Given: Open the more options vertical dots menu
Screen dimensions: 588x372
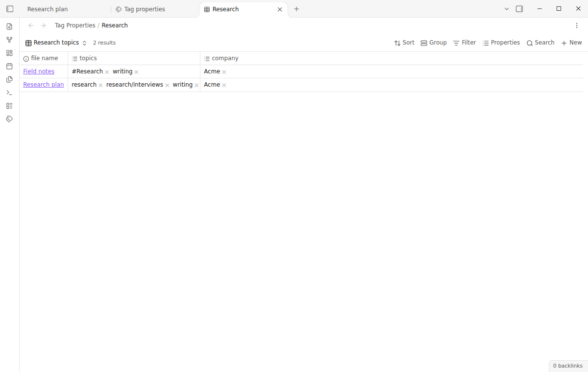Looking at the screenshot, I should pyautogui.click(x=577, y=25).
